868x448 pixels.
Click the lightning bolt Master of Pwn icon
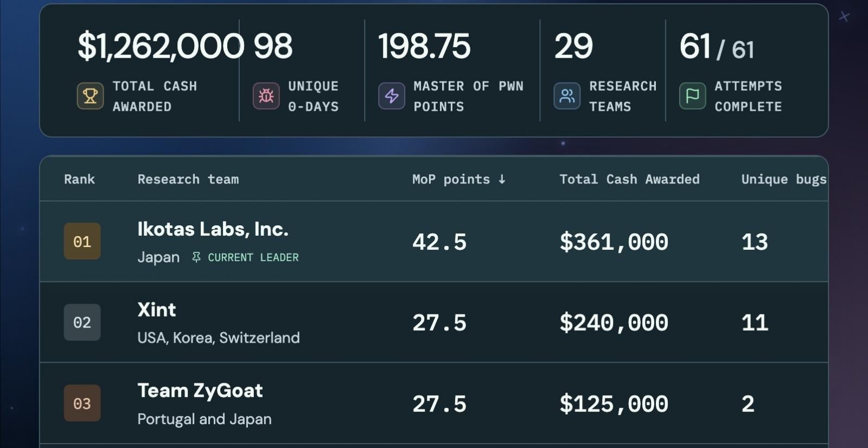click(392, 96)
